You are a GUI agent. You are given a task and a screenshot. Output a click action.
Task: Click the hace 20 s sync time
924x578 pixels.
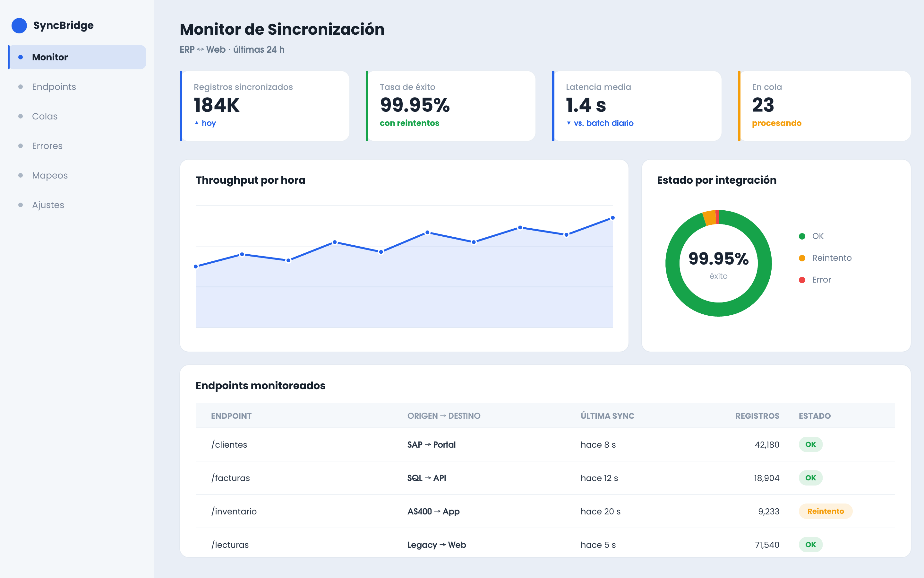coord(601,512)
